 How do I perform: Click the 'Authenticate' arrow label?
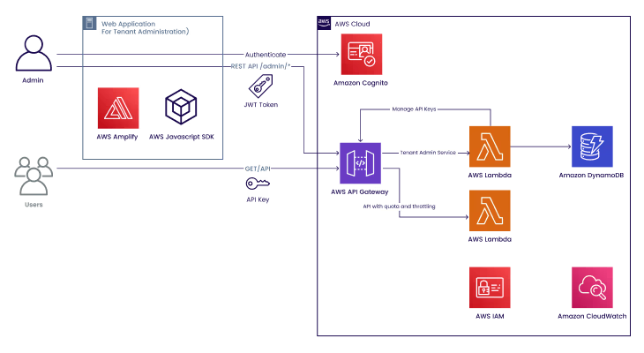[266, 55]
